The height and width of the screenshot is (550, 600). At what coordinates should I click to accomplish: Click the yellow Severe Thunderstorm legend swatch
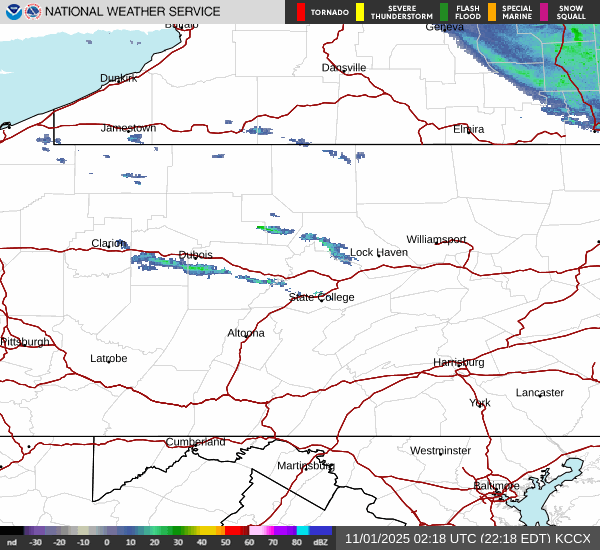359,12
